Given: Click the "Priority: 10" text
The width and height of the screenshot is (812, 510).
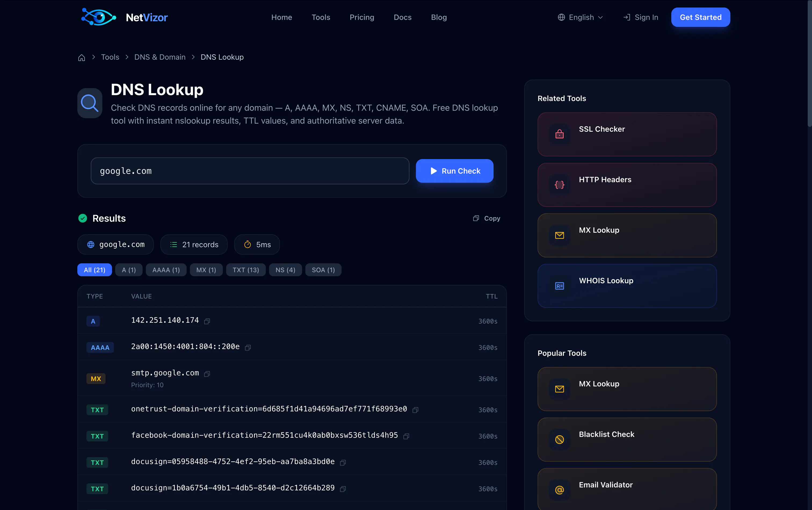Looking at the screenshot, I should click(147, 385).
